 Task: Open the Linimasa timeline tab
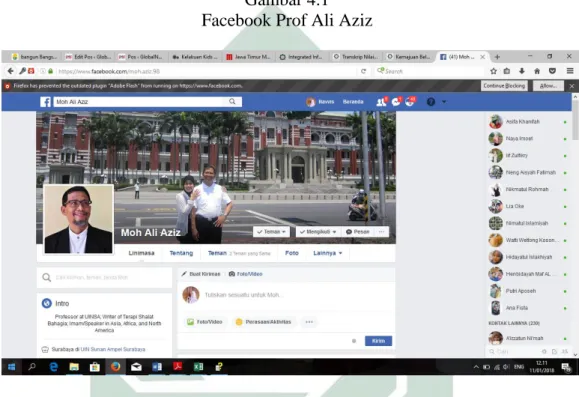coord(141,253)
